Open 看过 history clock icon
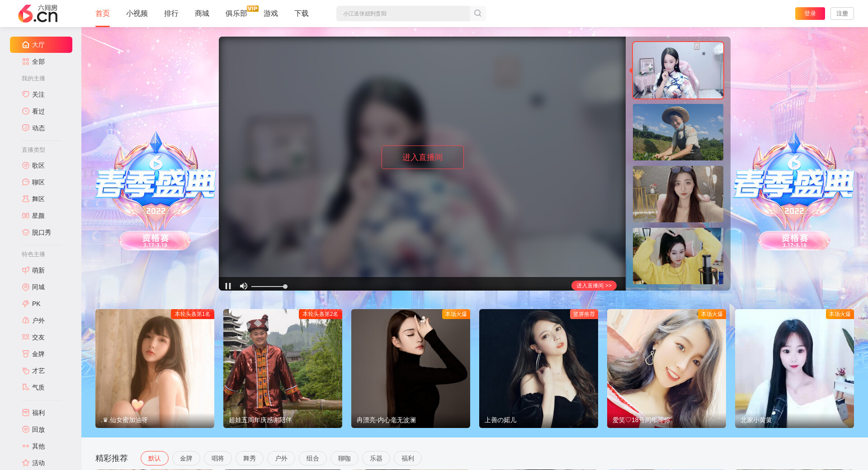Screen dimensions: 868x470 coord(26,111)
